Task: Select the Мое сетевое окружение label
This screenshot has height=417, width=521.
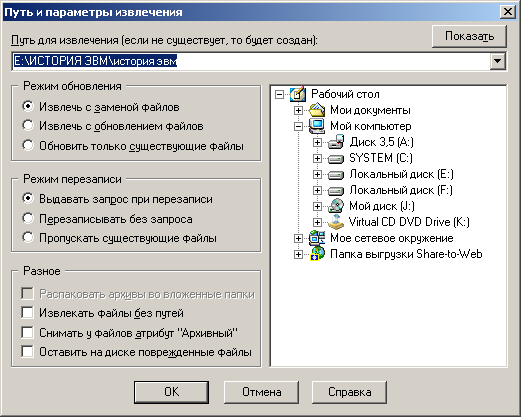Action: [392, 238]
